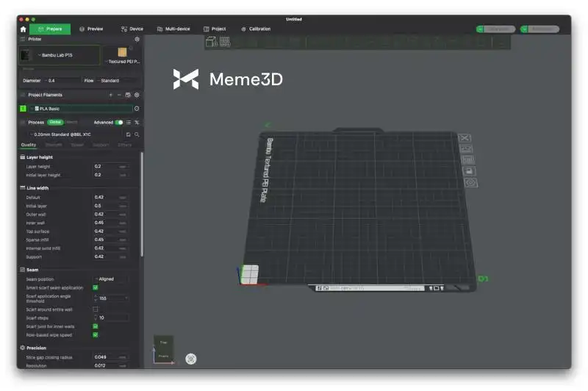Click the remove-all-objects X icon beside plate
The height and width of the screenshot is (391, 588).
465,137
